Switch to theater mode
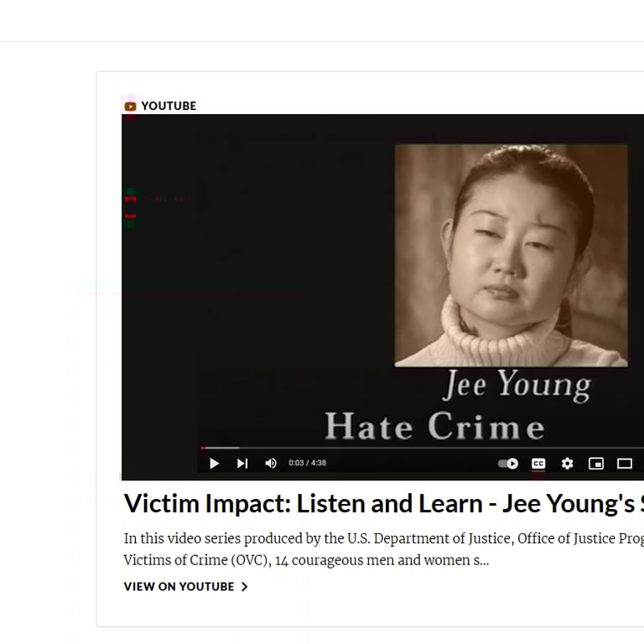 [625, 464]
